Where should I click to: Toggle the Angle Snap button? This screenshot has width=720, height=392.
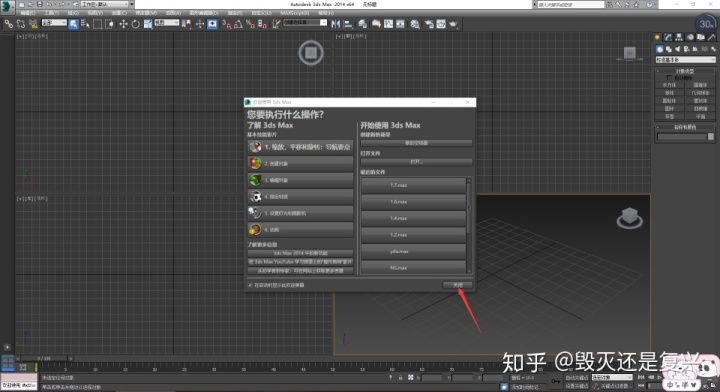[x=238, y=24]
